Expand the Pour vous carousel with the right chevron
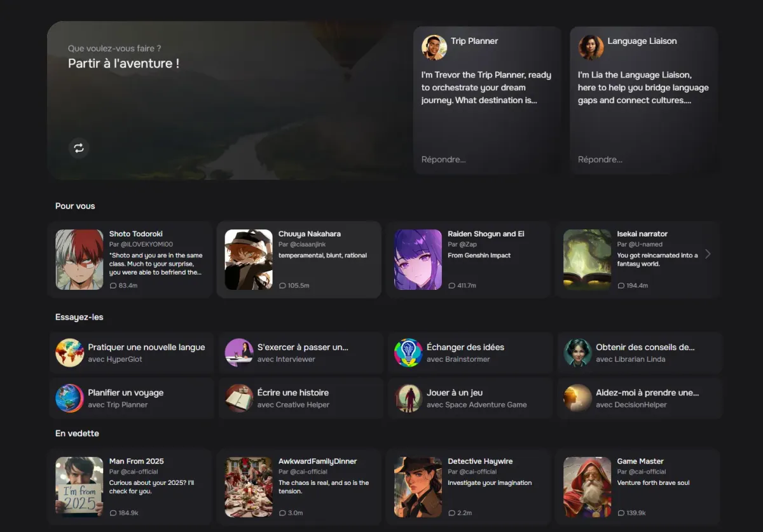 (708, 254)
